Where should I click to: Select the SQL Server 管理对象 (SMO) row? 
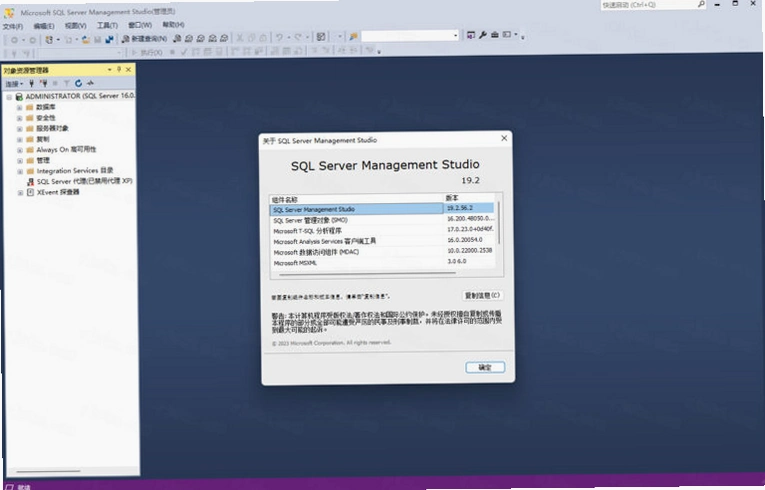pyautogui.click(x=382, y=220)
